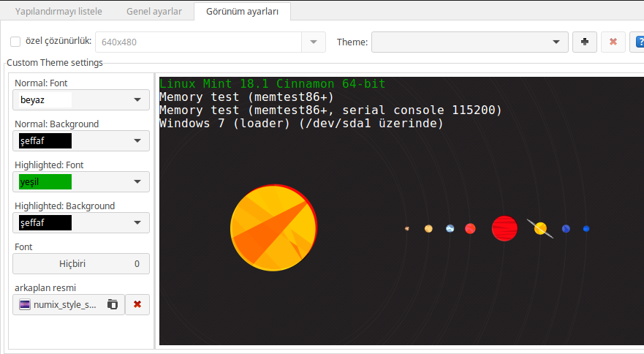Click the copy icon in the background image chooser
644x354 pixels.
click(x=112, y=305)
